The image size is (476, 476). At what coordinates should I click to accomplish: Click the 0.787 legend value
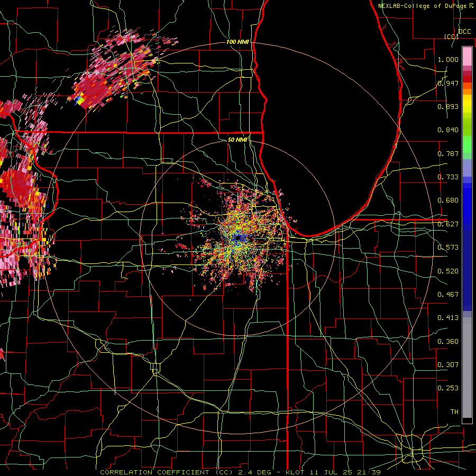(x=448, y=153)
